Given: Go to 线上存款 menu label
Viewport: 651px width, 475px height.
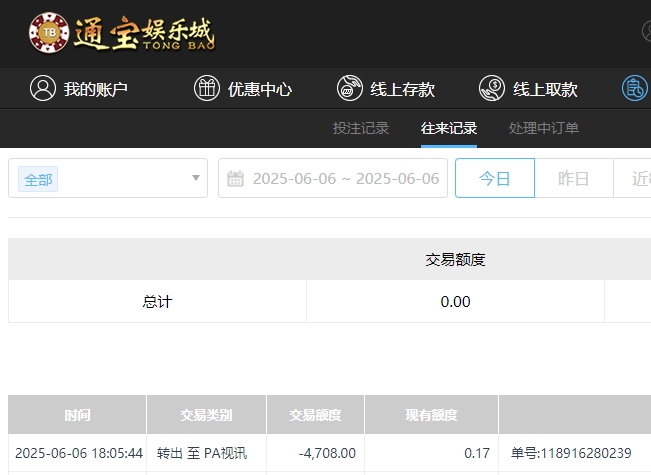Looking at the screenshot, I should [x=403, y=89].
